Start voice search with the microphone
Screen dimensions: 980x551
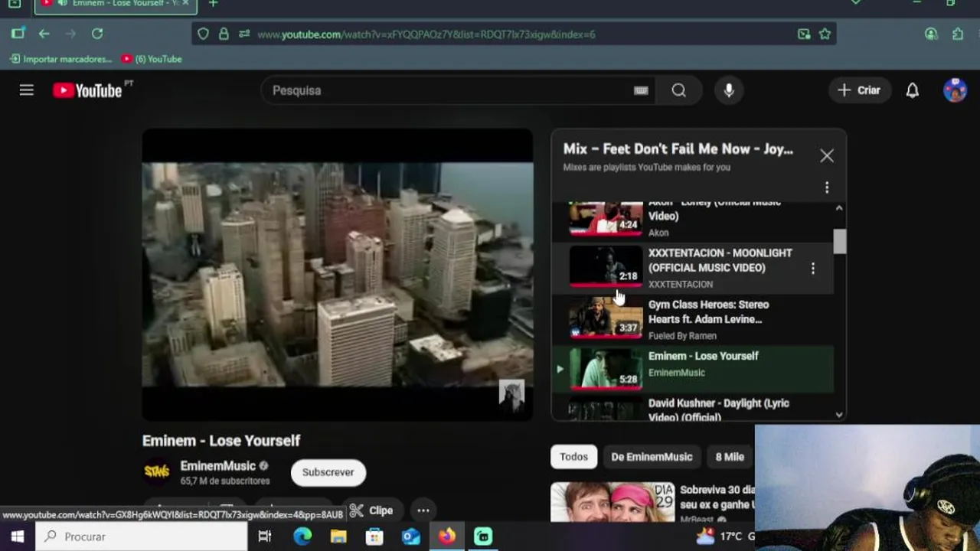(x=729, y=90)
